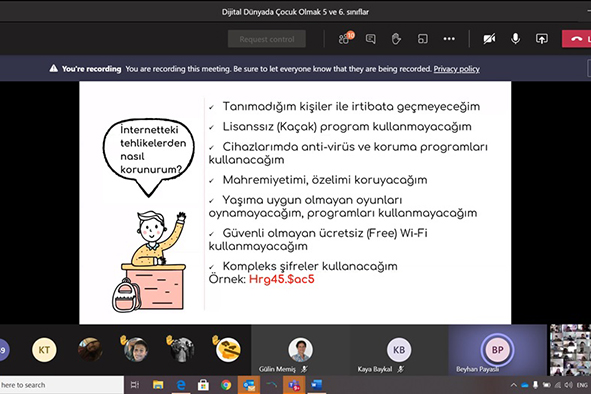Image resolution: width=591 pixels, height=394 pixels.
Task: Click the microphone icon in system tray
Action: coord(535,385)
